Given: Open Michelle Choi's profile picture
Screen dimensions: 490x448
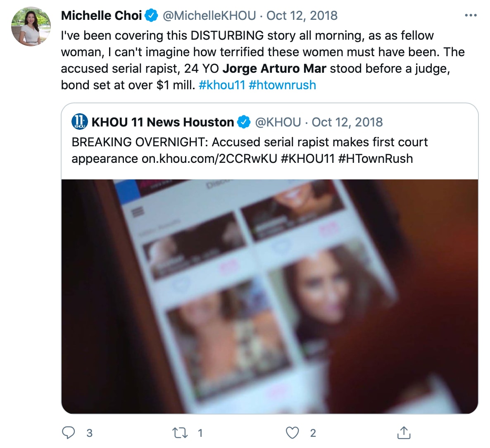Looking at the screenshot, I should pyautogui.click(x=31, y=26).
